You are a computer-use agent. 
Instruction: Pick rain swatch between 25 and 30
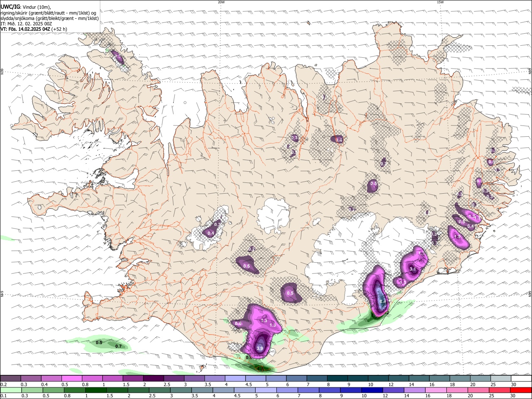coord(500,390)
